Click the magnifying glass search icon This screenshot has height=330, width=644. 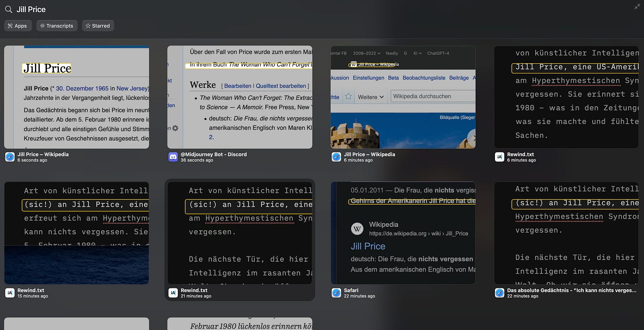coord(8,9)
